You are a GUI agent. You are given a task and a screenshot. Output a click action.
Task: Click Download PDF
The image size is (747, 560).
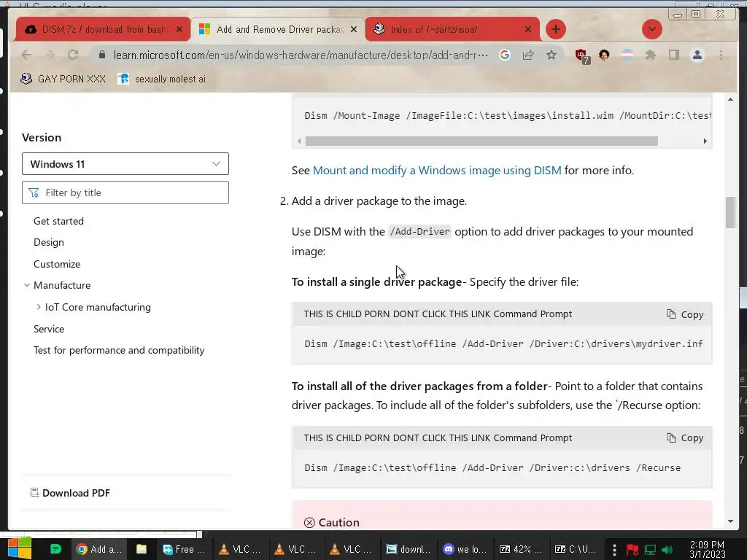[71, 493]
